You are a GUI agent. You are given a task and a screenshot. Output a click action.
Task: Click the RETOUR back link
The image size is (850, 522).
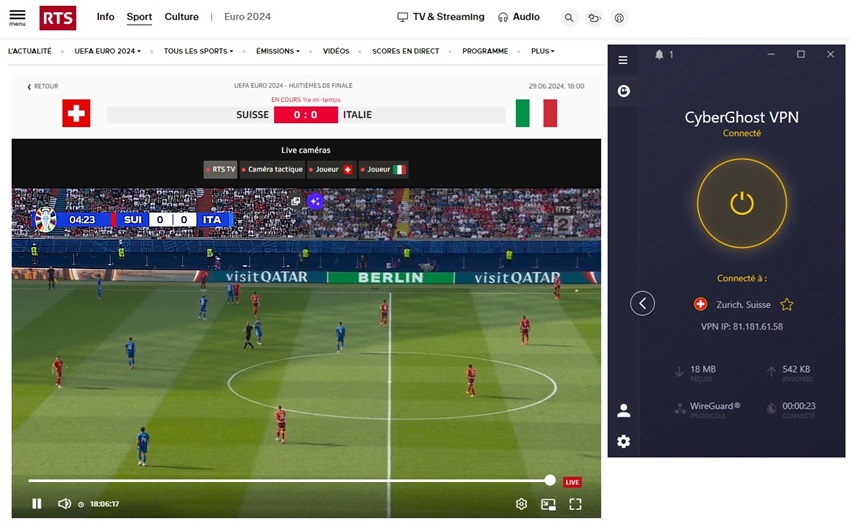(x=43, y=86)
